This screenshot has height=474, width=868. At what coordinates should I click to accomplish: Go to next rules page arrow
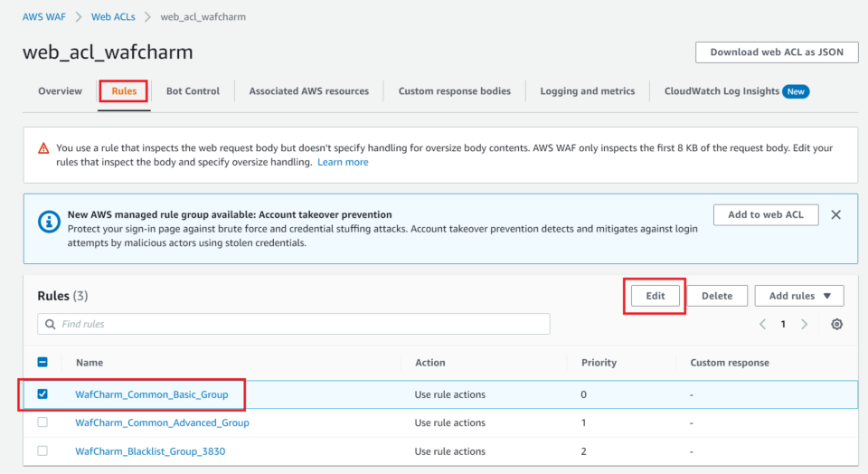click(804, 325)
